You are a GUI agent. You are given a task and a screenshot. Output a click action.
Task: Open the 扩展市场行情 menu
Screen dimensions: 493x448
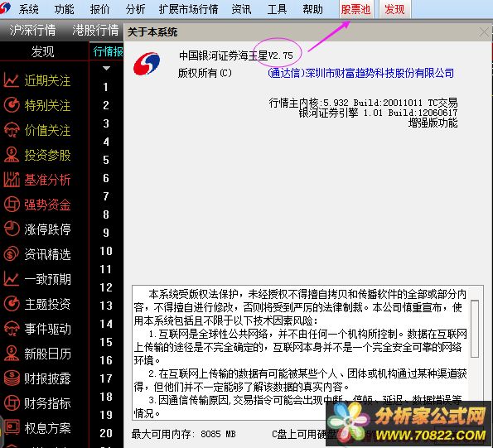coord(188,9)
